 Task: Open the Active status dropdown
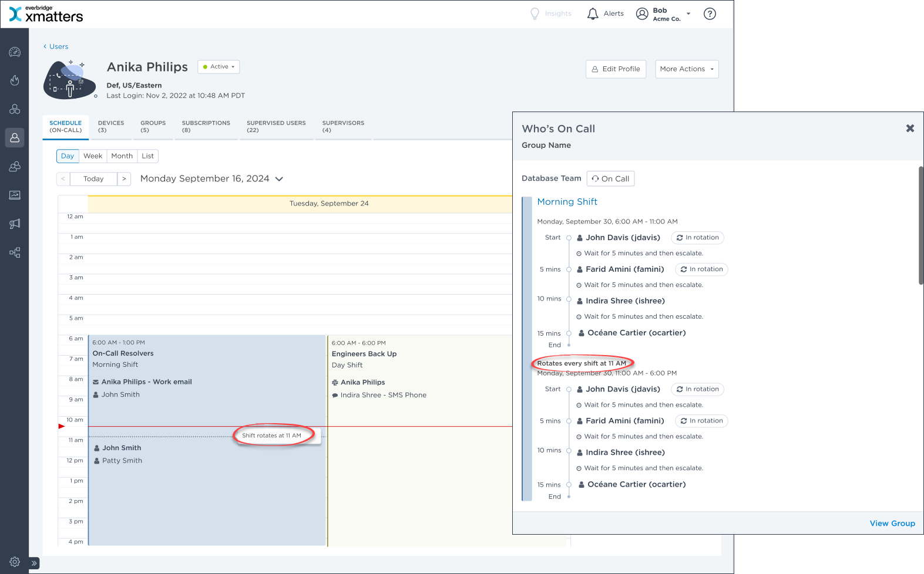point(219,67)
